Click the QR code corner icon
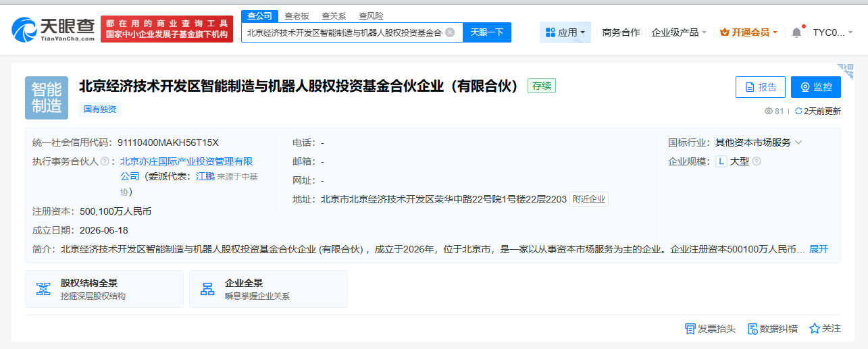Image resolution: width=868 pixels, height=349 pixels. (x=845, y=70)
